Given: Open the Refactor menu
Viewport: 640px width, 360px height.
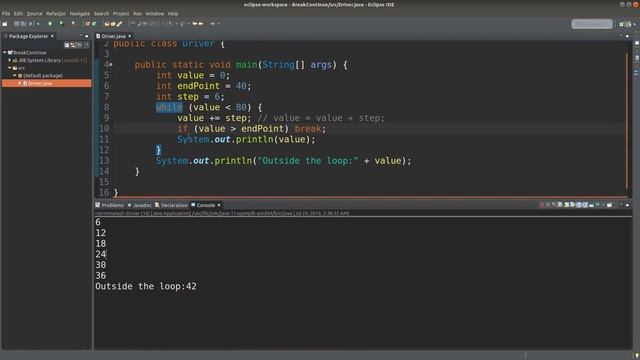Looking at the screenshot, I should tap(56, 13).
